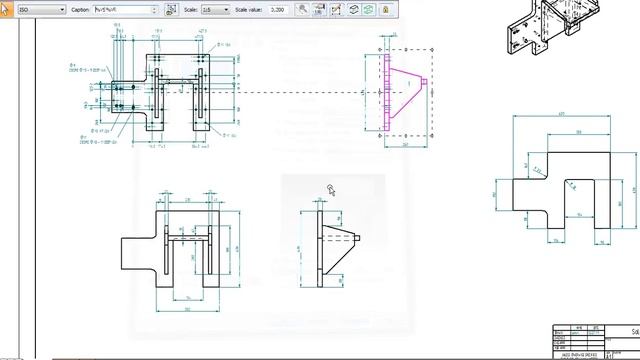Open the Scale 1:5 dropdown
640x360 pixels.
coord(216,9)
